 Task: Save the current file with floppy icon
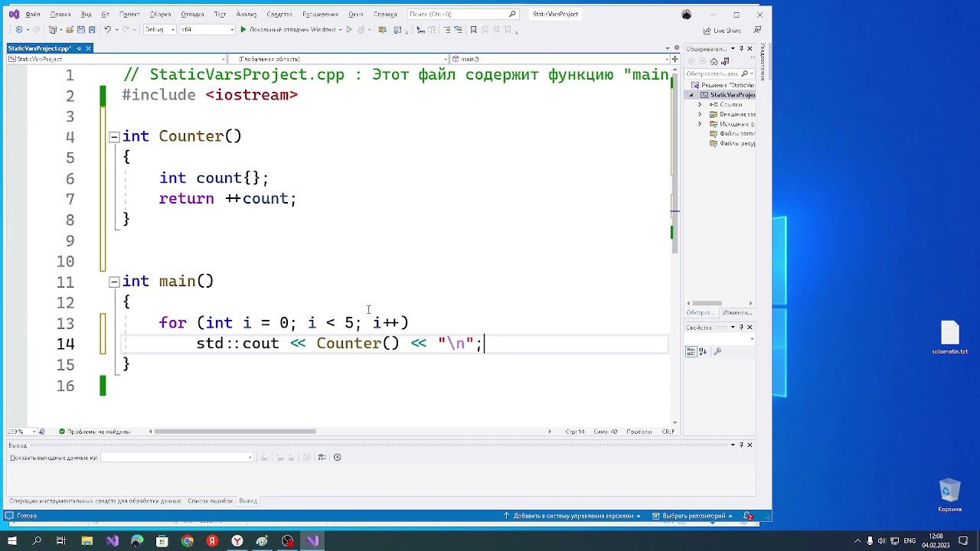point(80,30)
